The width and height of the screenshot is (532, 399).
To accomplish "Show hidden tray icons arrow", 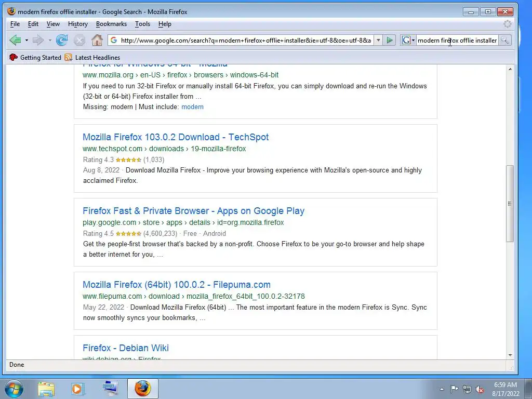I will click(442, 389).
